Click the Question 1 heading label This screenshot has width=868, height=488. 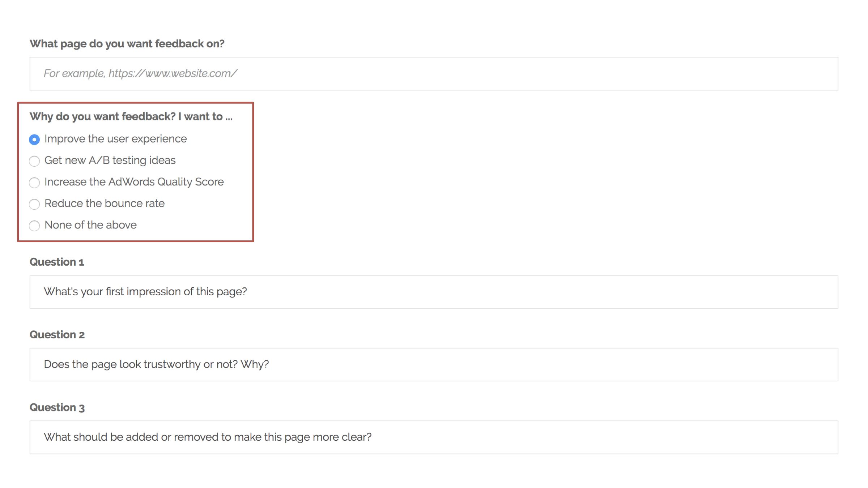click(57, 262)
